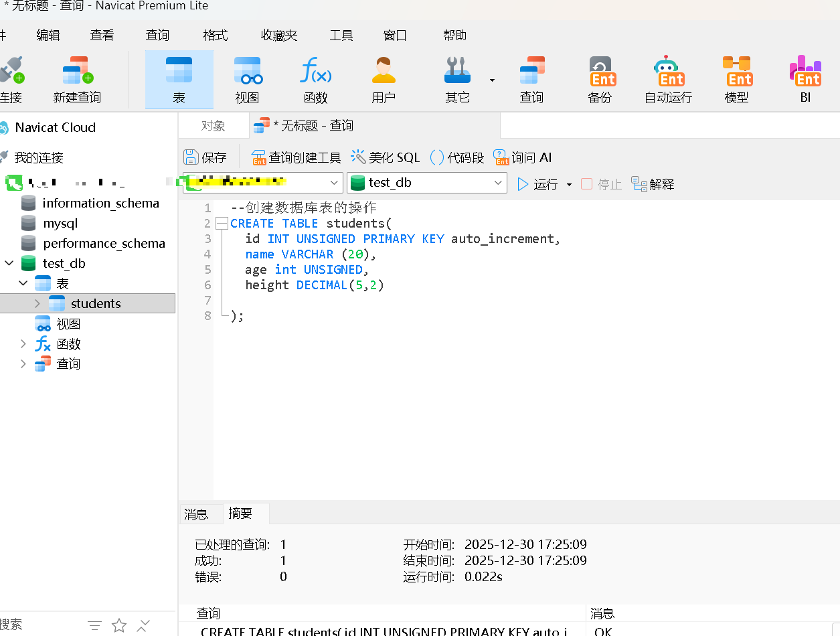The width and height of the screenshot is (840, 636).
Task: Open the 编辑 (Edit) menu
Action: 48,35
